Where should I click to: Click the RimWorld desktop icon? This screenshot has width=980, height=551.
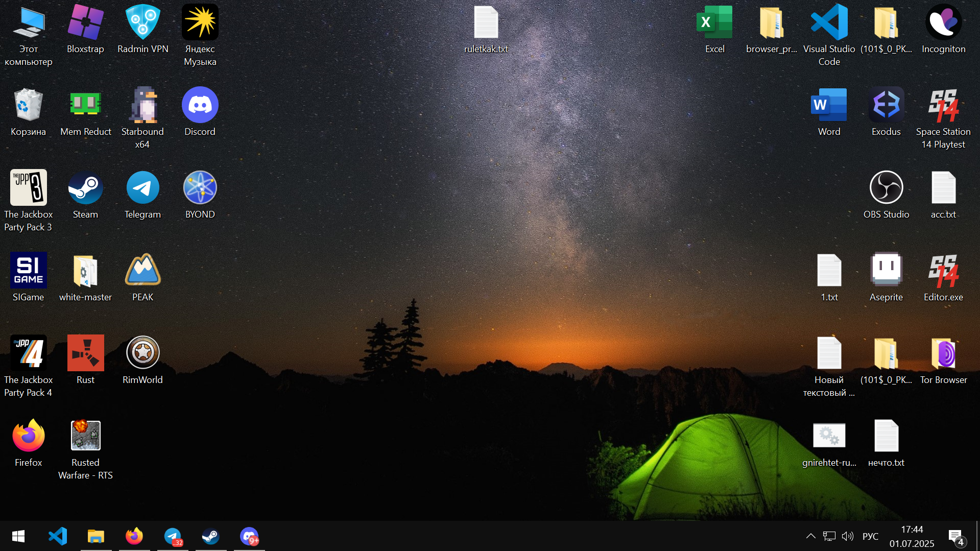pos(143,361)
